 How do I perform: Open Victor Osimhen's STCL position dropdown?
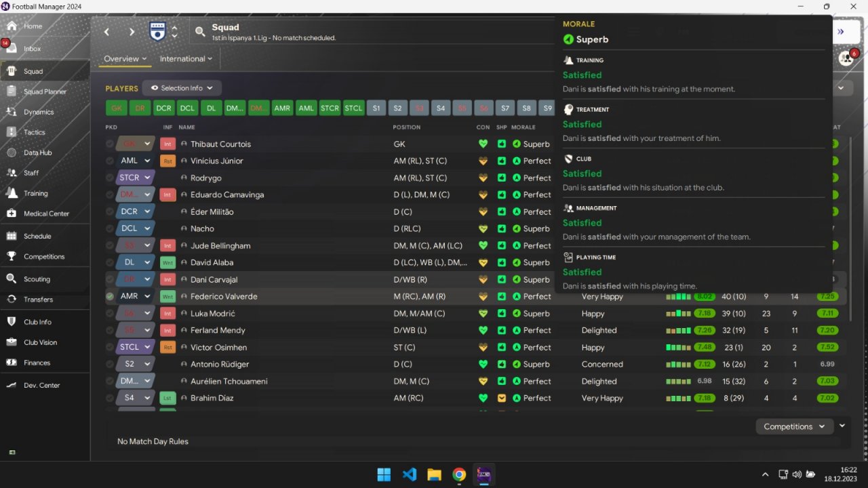point(134,347)
